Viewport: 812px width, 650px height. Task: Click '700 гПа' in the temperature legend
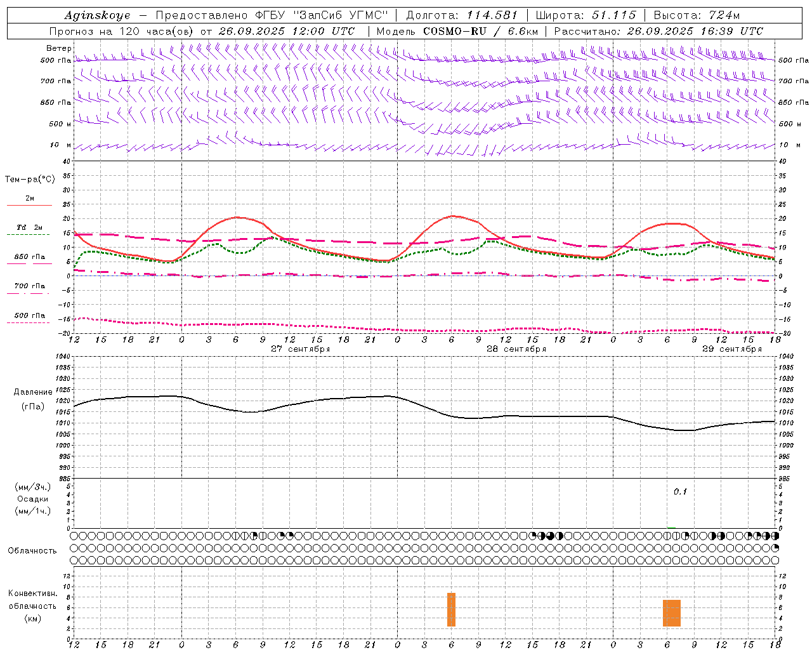(29, 286)
